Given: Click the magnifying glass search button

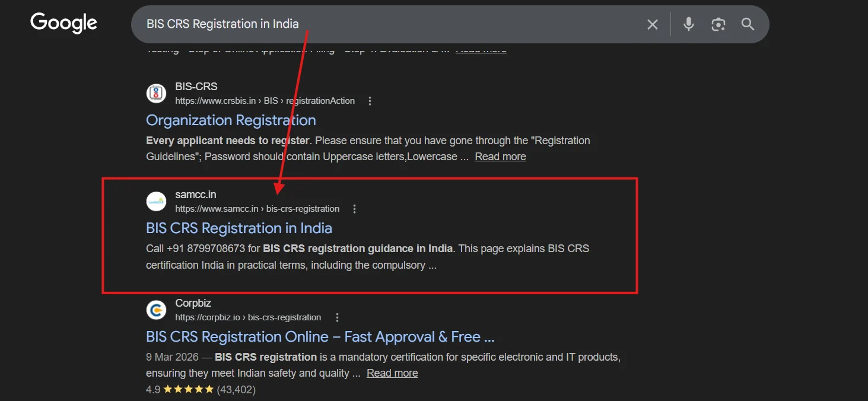Looking at the screenshot, I should [748, 24].
